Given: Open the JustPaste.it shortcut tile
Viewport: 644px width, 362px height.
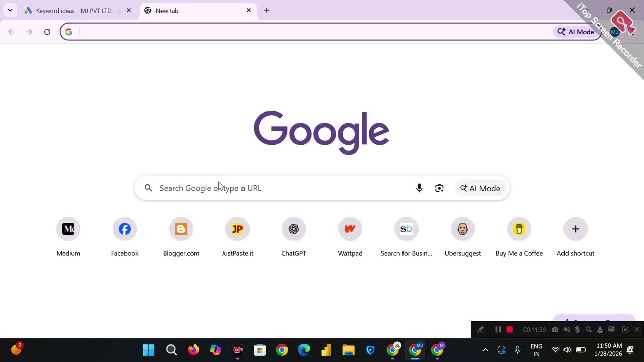Looking at the screenshot, I should (x=237, y=237).
